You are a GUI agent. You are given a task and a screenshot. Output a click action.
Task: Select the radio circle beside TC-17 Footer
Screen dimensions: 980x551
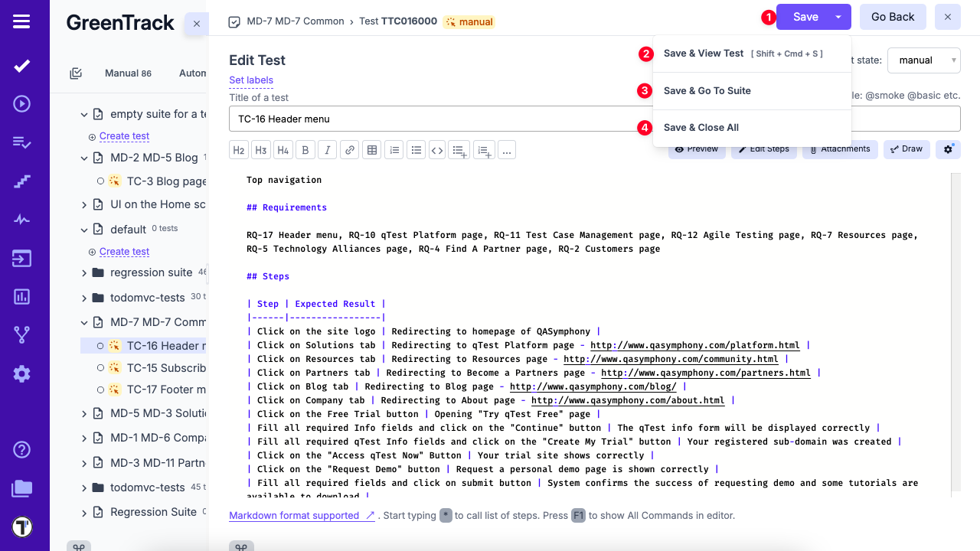100,390
